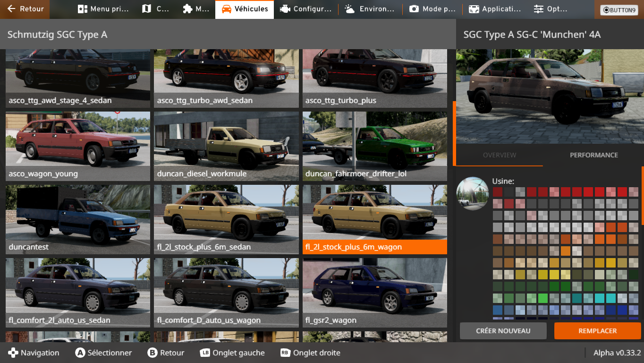Open the Applicati... UI apps tab
644x363 pixels.
[x=495, y=9]
